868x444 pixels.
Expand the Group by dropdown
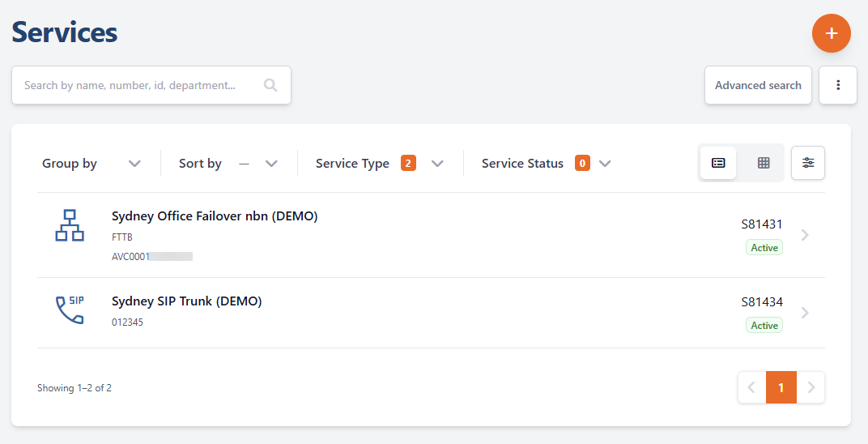pos(91,164)
